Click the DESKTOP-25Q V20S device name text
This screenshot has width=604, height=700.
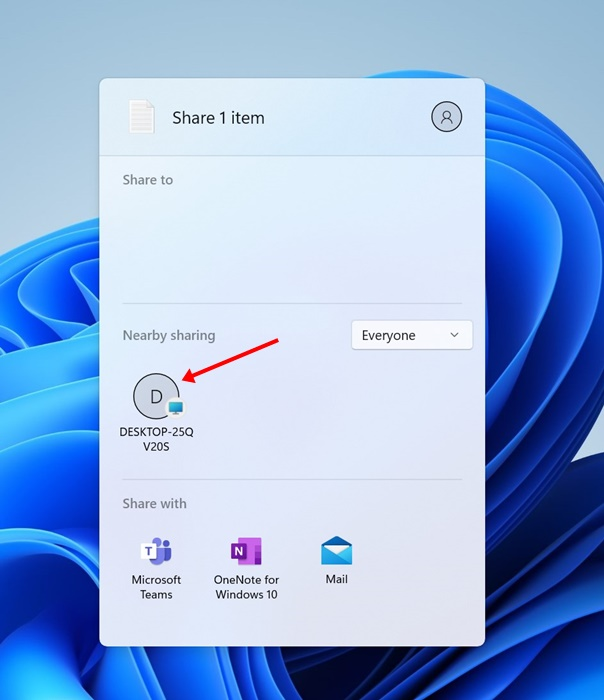coord(156,439)
